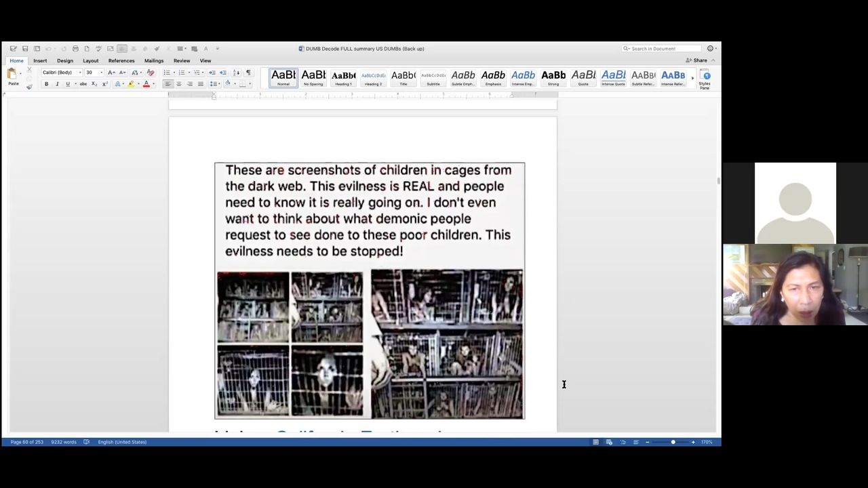This screenshot has width=868, height=488.
Task: Click the Paste clipboard icon
Action: click(x=12, y=75)
